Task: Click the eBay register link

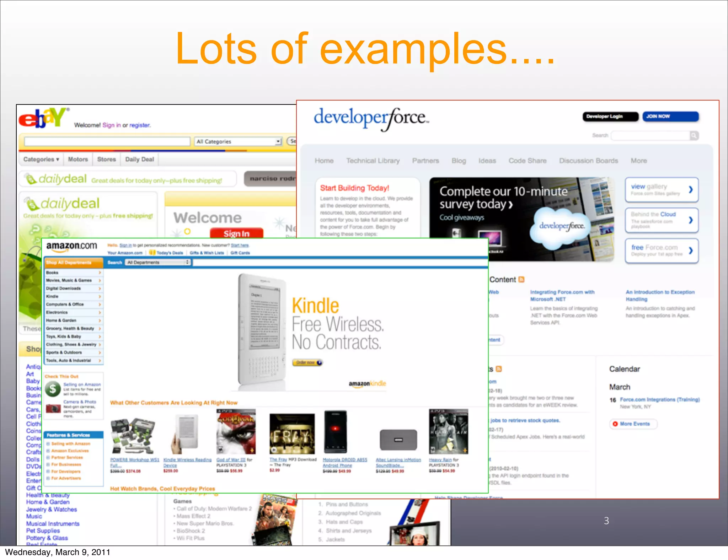Action: (x=140, y=125)
